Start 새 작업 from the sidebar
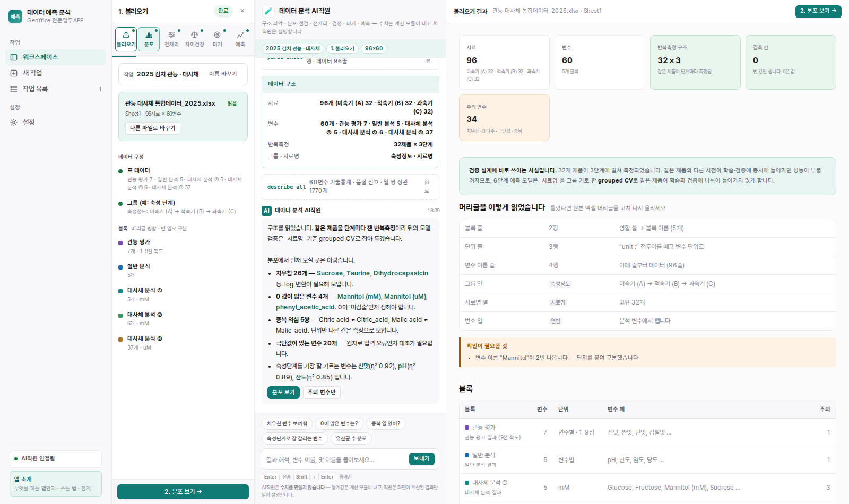The width and height of the screenshot is (849, 504). click(x=56, y=73)
